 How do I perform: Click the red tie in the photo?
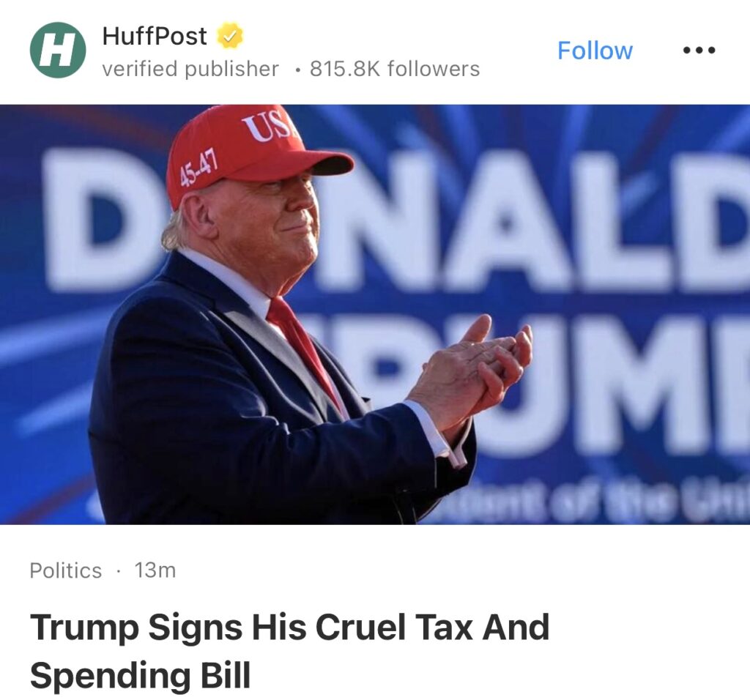tap(302, 343)
